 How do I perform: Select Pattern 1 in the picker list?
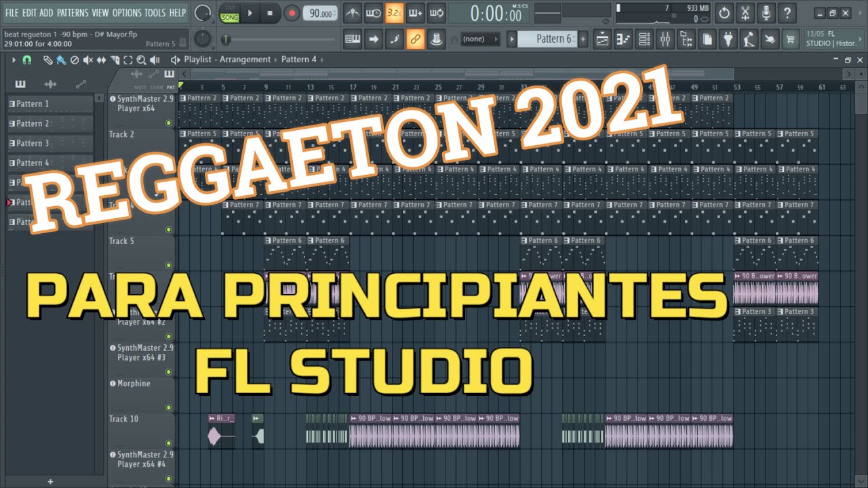51,104
